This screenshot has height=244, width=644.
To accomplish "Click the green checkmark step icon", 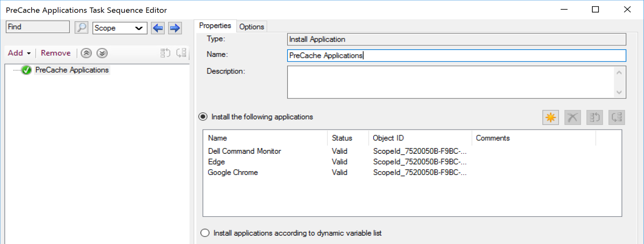I will click(x=26, y=70).
